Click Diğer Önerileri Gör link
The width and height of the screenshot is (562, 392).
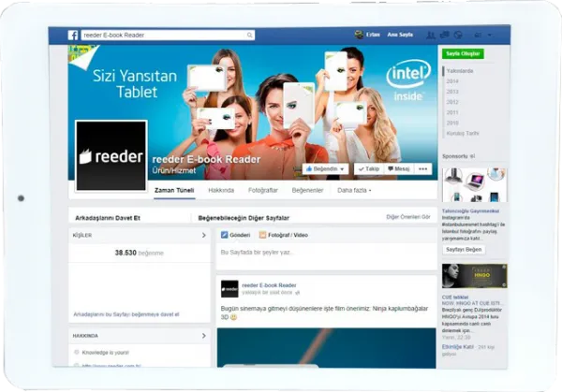(408, 217)
